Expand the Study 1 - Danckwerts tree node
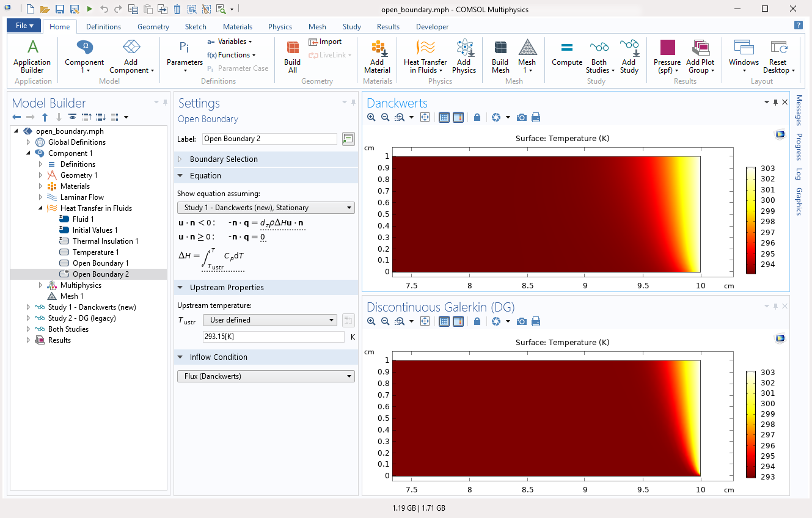This screenshot has height=518, width=812. click(x=28, y=307)
